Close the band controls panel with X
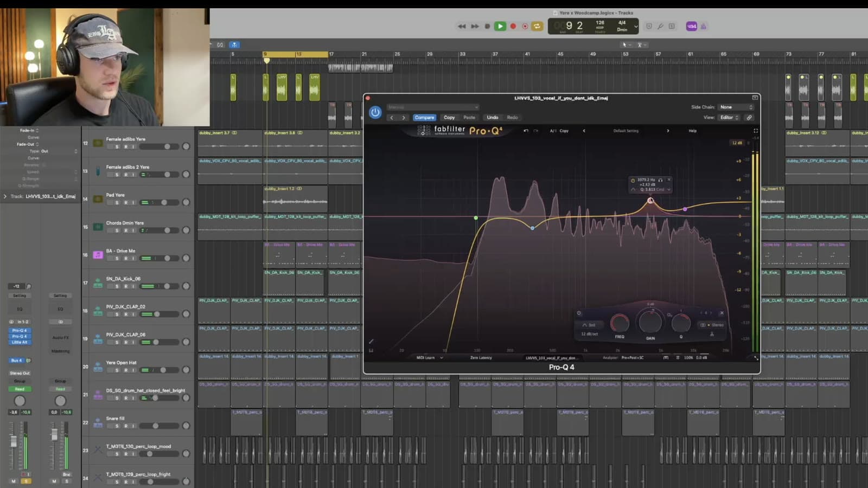This screenshot has height=488, width=868. 722,313
